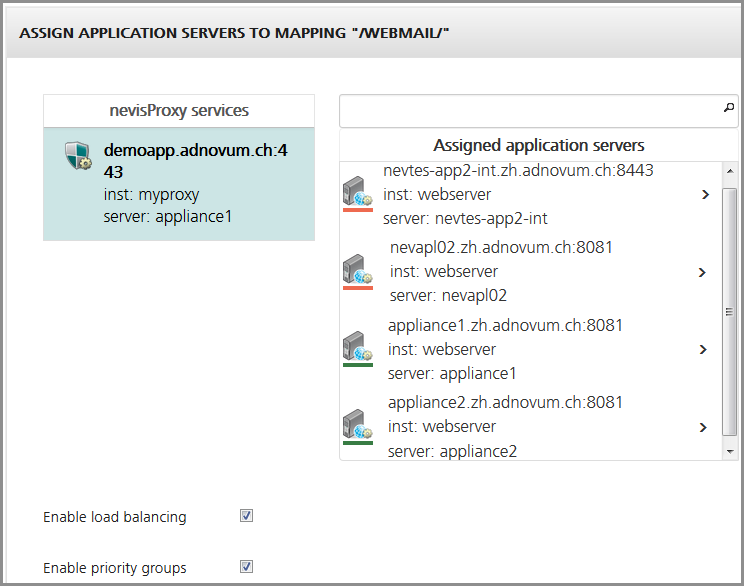Click 'server: appliance2' text
Viewport: 744px width, 586px height.
tap(452, 451)
